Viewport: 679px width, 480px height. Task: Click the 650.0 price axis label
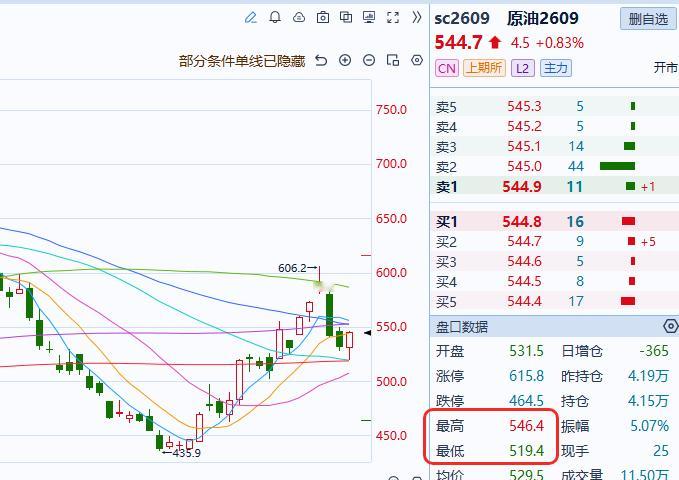click(x=391, y=218)
